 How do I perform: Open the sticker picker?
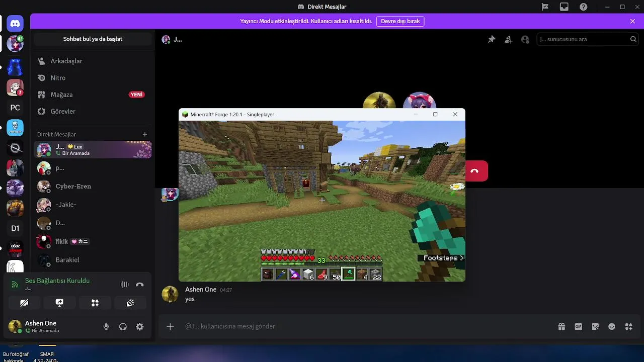(x=595, y=327)
